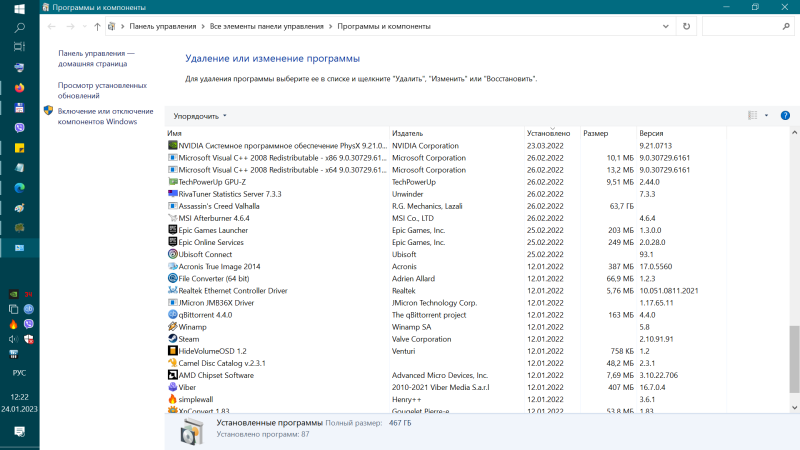Open Включение или отключение компонентов Windows
The width and height of the screenshot is (800, 450).
105,116
